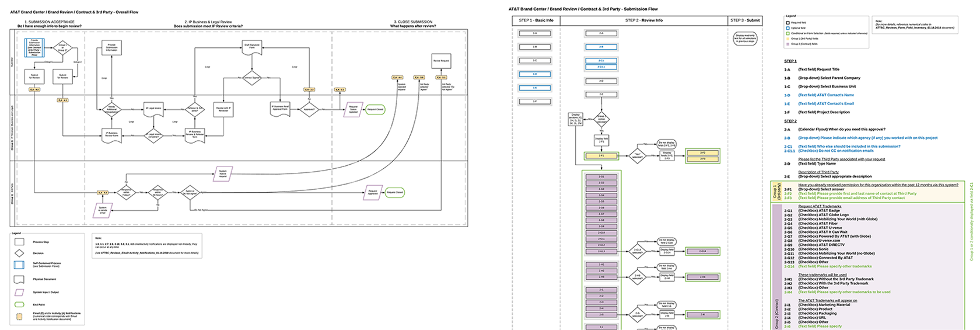980x330 pixels.
Task: Select the Draft Signature Form document shape
Action: click(252, 48)
